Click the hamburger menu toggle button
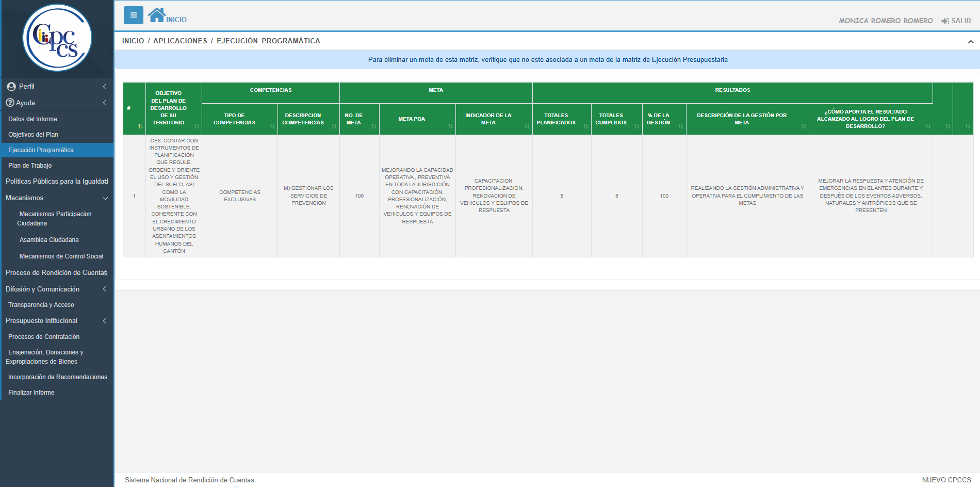 coord(133,15)
